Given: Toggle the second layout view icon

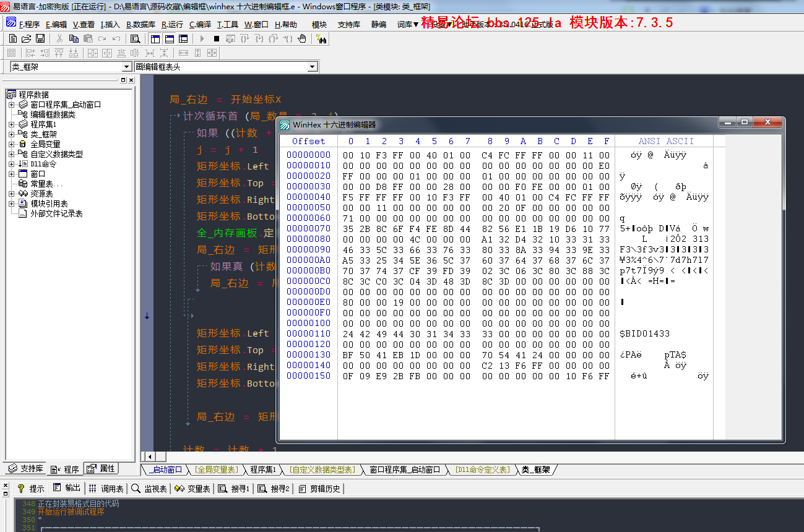Looking at the screenshot, I should (169, 38).
